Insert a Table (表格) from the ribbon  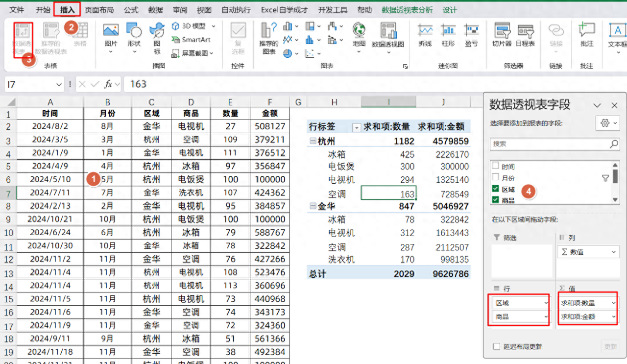tap(80, 34)
